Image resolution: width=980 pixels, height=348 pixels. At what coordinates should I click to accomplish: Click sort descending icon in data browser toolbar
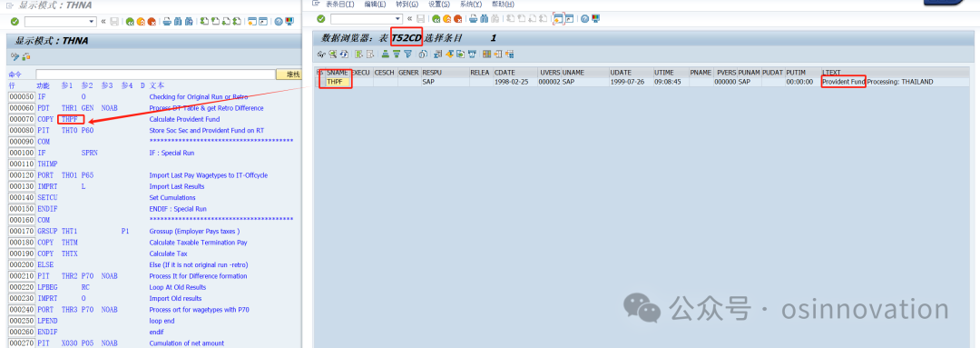point(397,55)
